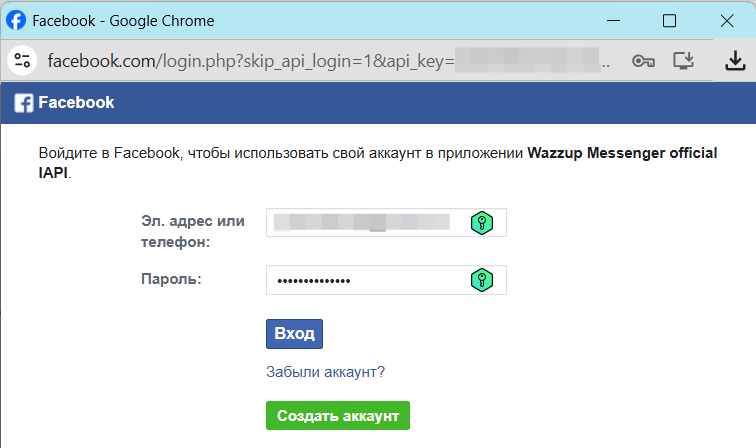Open the Забыли аккаунт? link
The width and height of the screenshot is (756, 448).
[x=325, y=372]
